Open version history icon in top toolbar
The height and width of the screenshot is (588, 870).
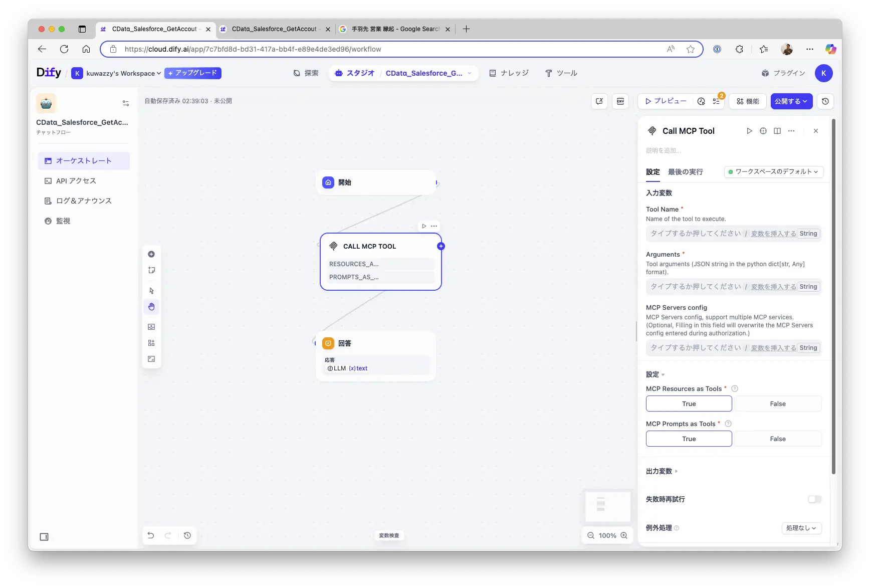point(825,101)
